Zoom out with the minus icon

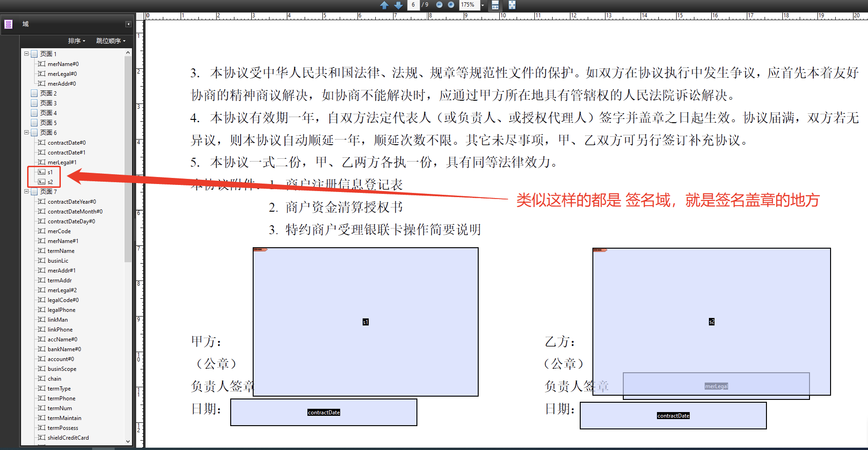coord(439,5)
